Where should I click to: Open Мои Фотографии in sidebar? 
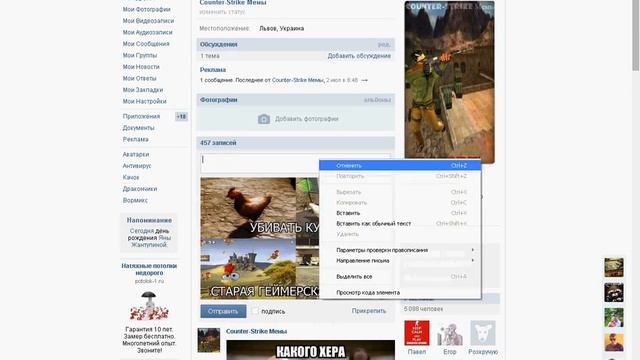(x=147, y=9)
